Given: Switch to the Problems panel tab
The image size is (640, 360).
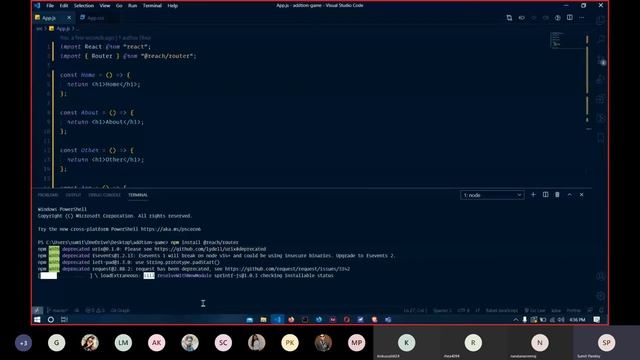Looking at the screenshot, I should 48,195.
